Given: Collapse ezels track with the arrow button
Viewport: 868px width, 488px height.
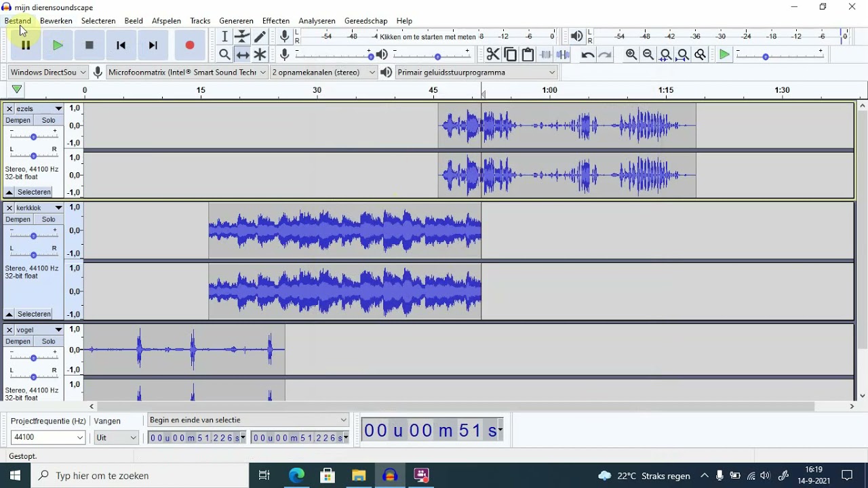Looking at the screenshot, I should click(x=9, y=192).
